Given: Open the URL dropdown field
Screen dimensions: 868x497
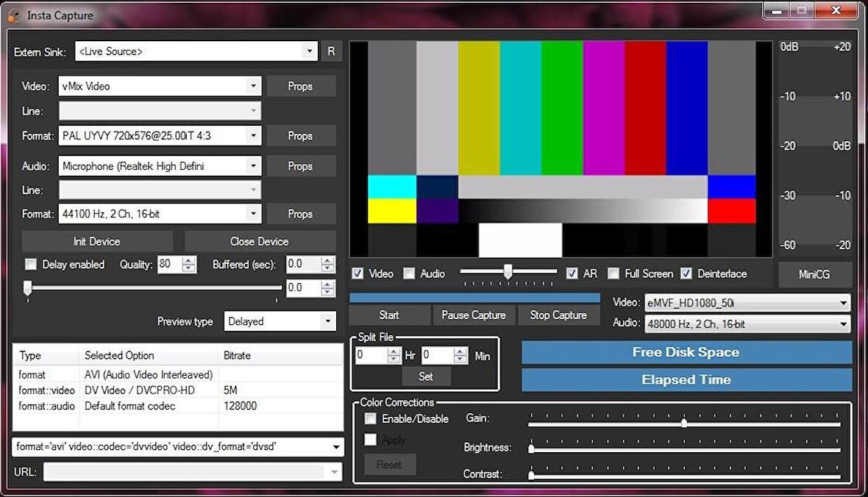Looking at the screenshot, I should click(x=193, y=472).
